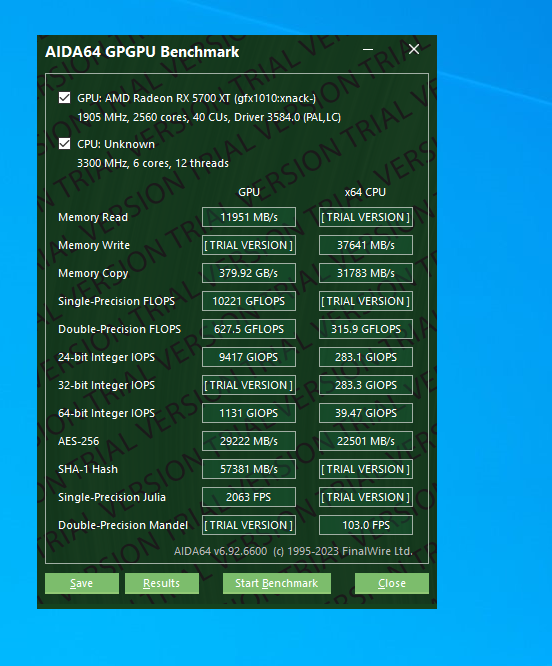Click the GPU Memory Write trial version box

[249, 245]
